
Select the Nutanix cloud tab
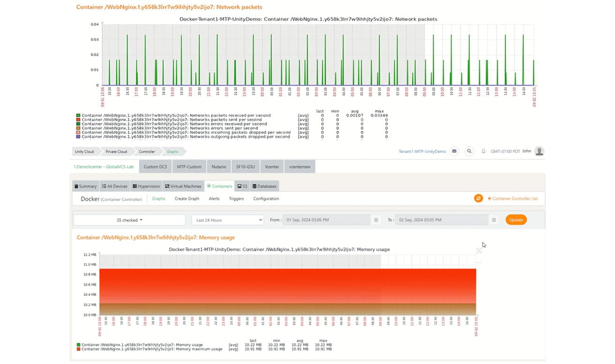[218, 166]
